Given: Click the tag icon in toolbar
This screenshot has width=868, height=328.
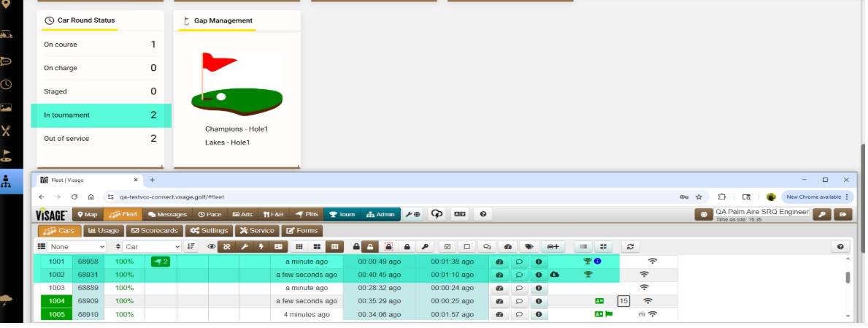Looking at the screenshot, I should tap(529, 247).
